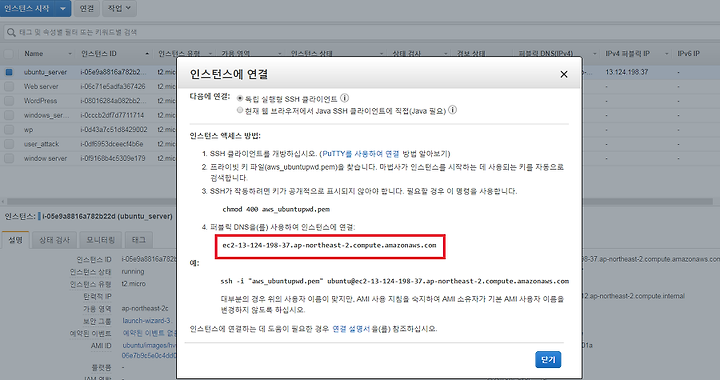Open IPv4 퍼블릭 IP column arrow

(x=667, y=54)
